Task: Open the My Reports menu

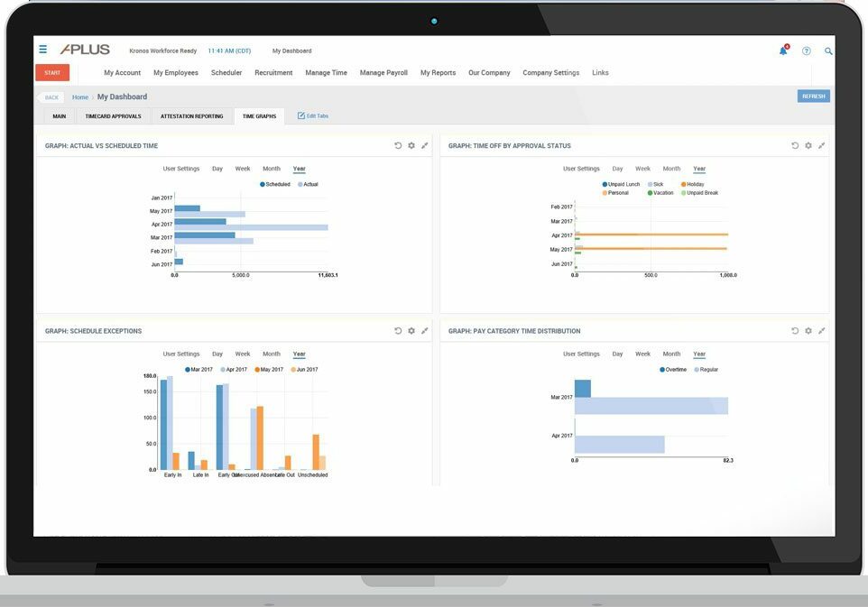Action: tap(438, 72)
